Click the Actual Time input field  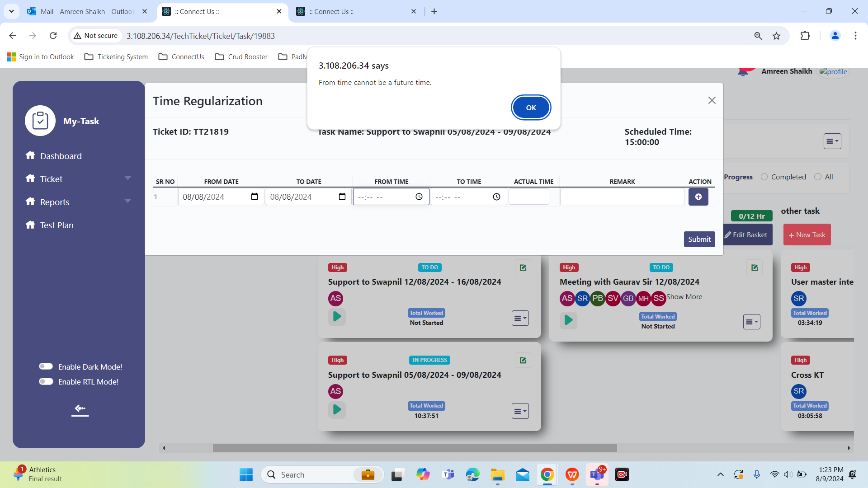[x=528, y=197]
